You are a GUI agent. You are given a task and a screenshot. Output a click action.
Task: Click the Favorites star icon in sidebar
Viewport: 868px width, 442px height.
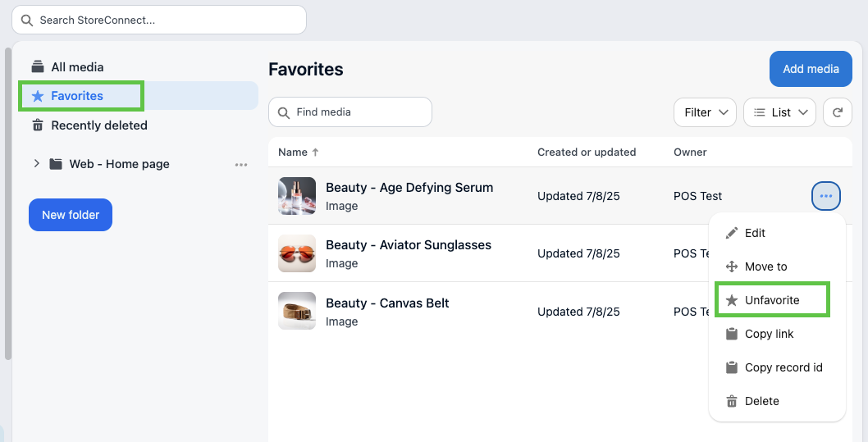tap(38, 96)
